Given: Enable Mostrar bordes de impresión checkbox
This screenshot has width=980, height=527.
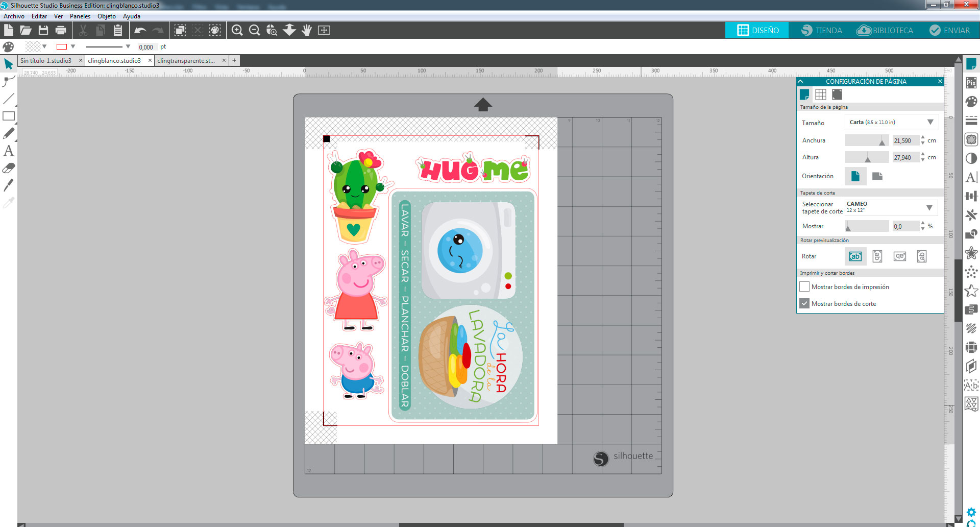Looking at the screenshot, I should tap(804, 286).
